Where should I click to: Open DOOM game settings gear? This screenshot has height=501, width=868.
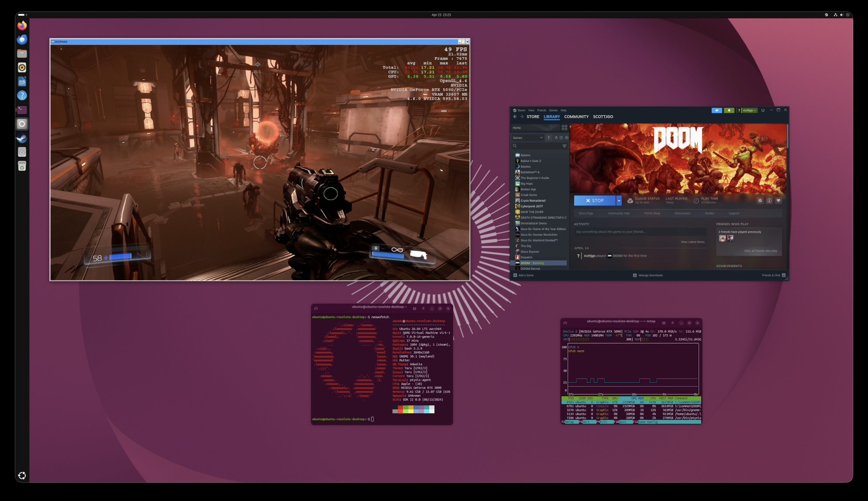pos(760,200)
